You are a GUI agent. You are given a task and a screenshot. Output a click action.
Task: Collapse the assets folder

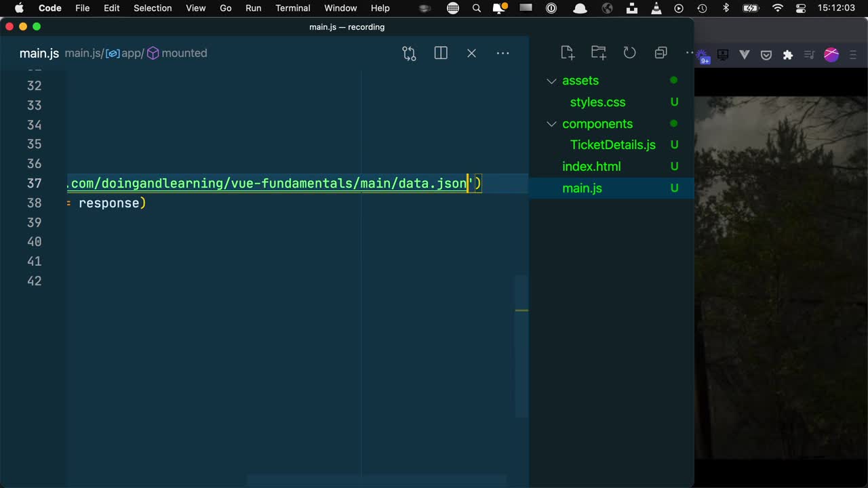(551, 81)
